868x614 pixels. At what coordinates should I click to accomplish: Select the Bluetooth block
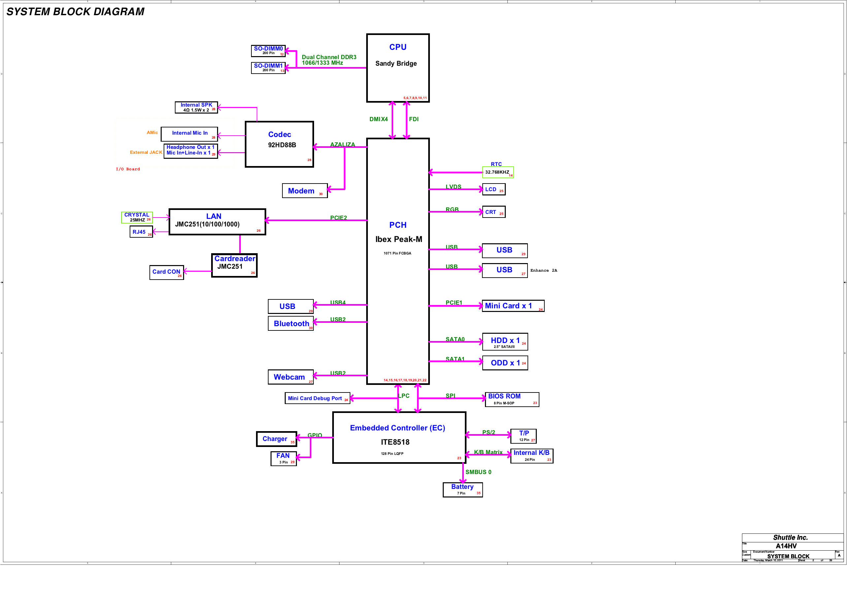coord(291,324)
